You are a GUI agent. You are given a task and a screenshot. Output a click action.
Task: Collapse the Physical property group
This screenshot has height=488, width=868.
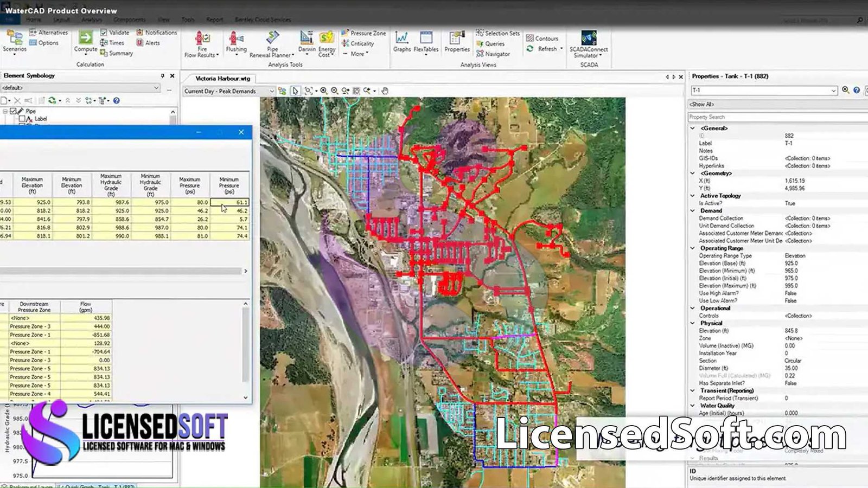pyautogui.click(x=692, y=323)
